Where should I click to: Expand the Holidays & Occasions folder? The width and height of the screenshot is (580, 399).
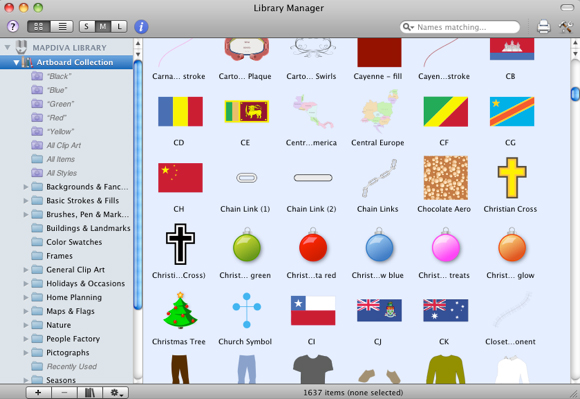26,284
